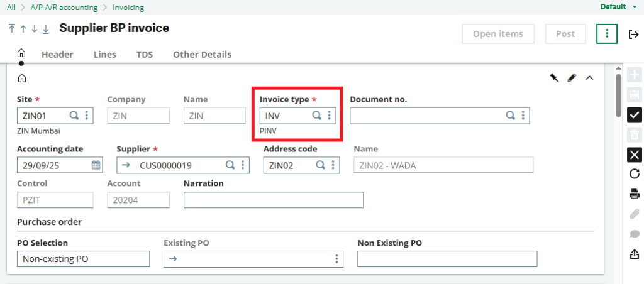Screen dimensions: 644x284
Task: Open Address code three-dot actions
Action: pyautogui.click(x=333, y=165)
